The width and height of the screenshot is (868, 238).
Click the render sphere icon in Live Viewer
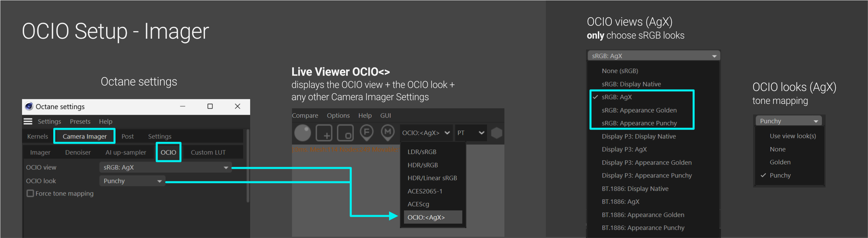click(x=302, y=133)
